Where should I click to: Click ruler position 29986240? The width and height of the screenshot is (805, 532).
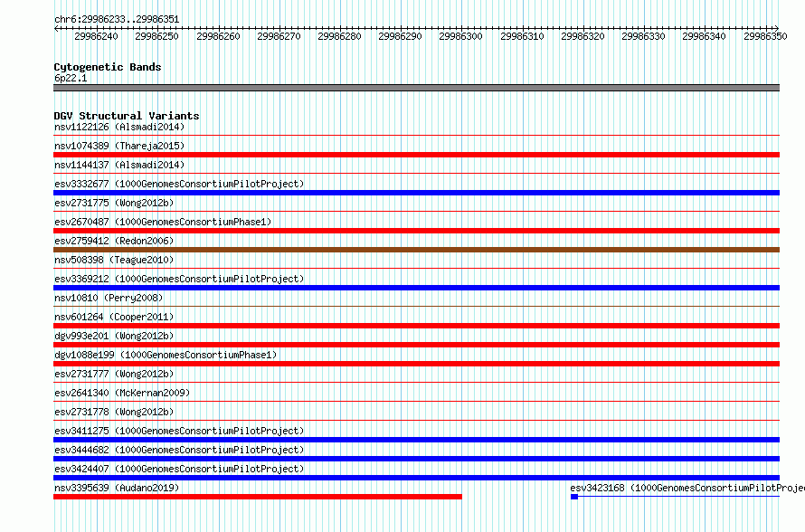(x=96, y=36)
